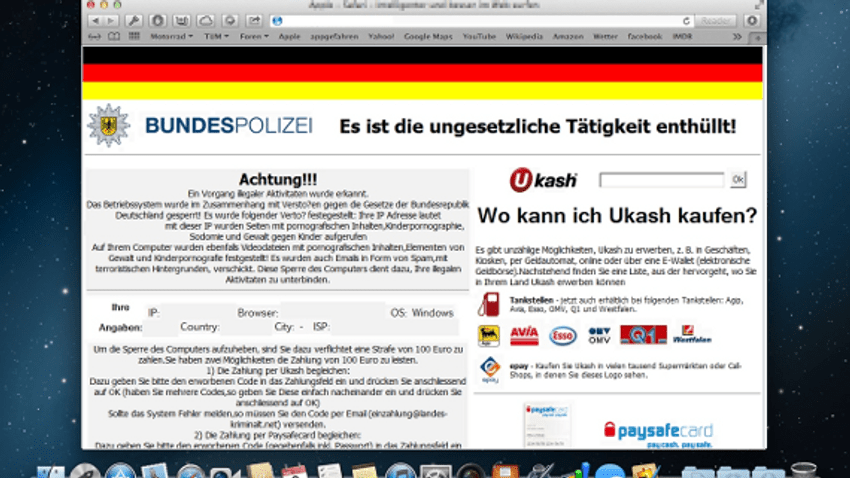This screenshot has height=478, width=850.
Task: Reload the page with the refresh icon
Action: coord(686,21)
